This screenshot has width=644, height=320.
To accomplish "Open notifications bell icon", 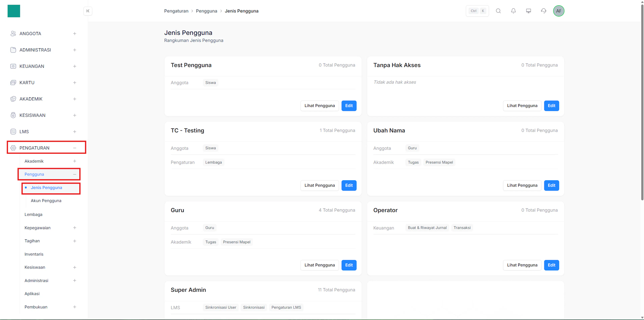I will [x=513, y=11].
